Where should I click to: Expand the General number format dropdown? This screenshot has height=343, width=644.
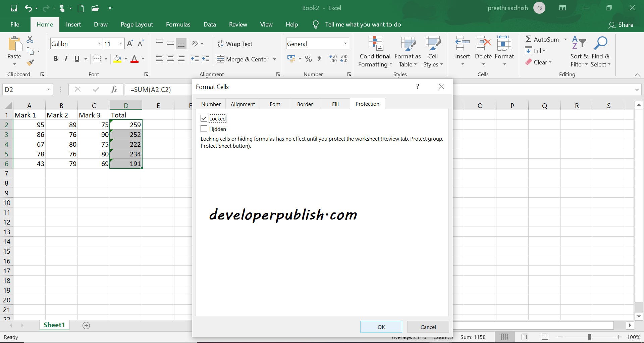tap(344, 43)
